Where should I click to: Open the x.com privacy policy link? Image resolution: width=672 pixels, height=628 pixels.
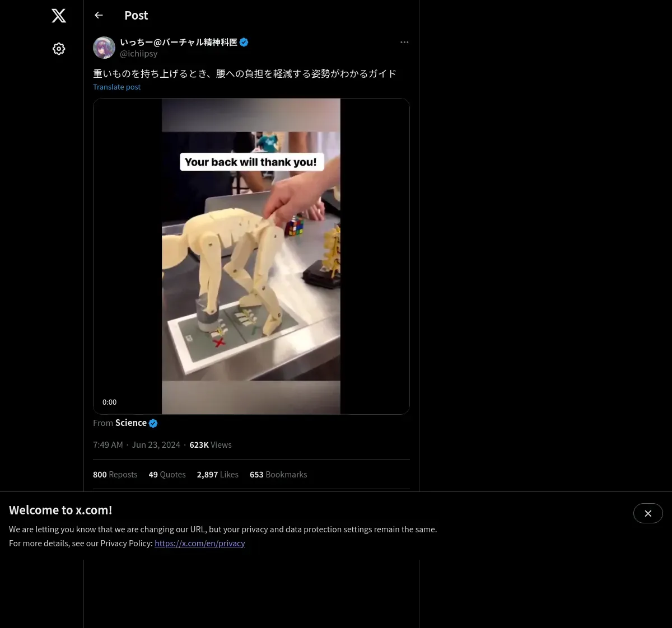pos(200,543)
